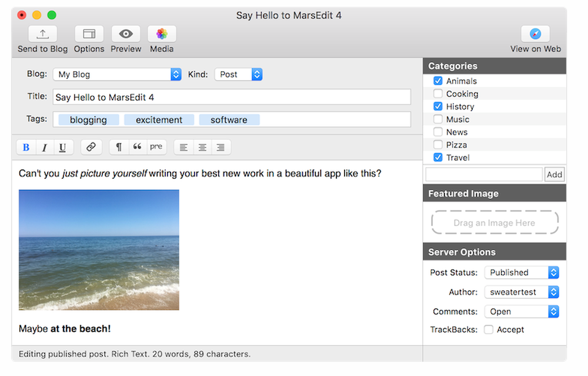This screenshot has height=376, width=588.
Task: Open the Comments dropdown showing Open
Action: (x=522, y=311)
